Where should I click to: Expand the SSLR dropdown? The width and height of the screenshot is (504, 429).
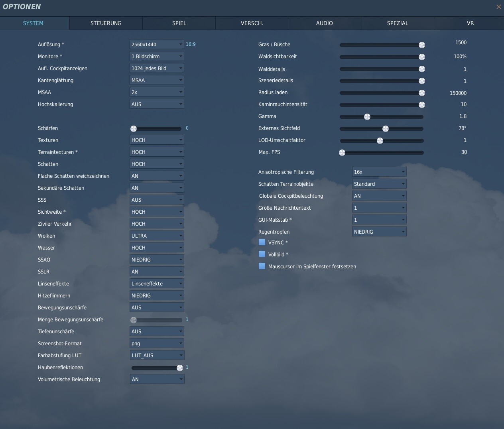(x=157, y=272)
